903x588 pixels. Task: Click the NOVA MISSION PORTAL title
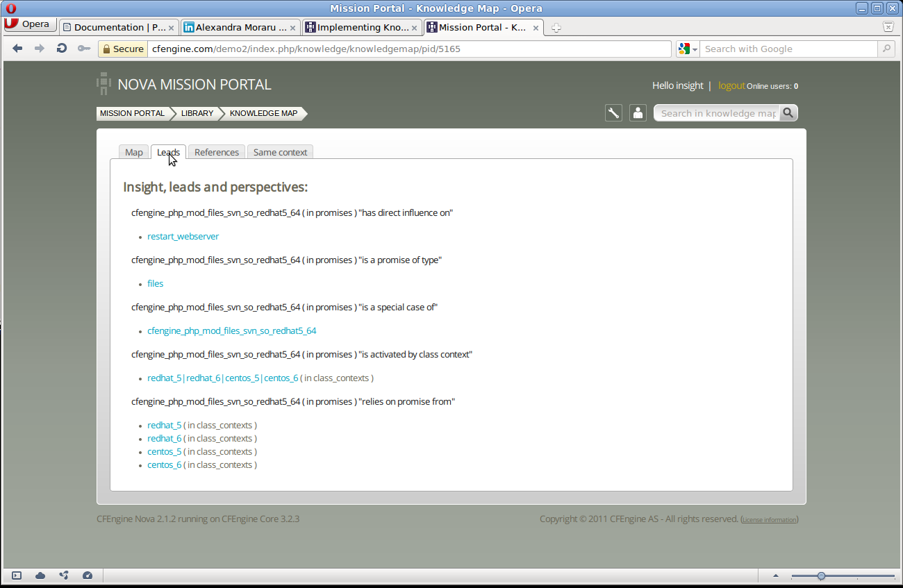click(x=194, y=85)
